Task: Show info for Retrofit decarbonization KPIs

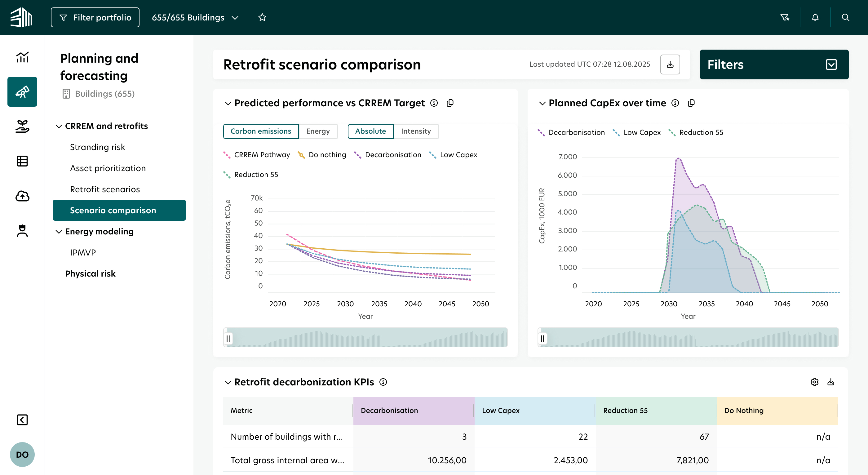Action: pos(383,382)
